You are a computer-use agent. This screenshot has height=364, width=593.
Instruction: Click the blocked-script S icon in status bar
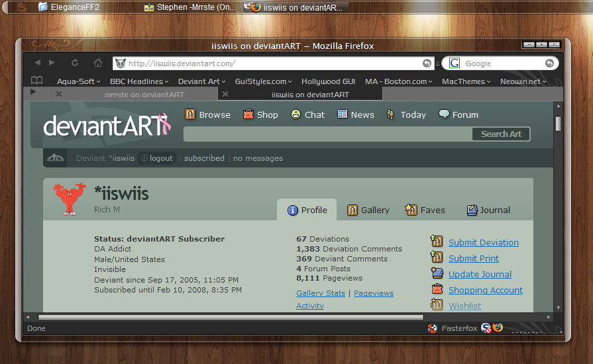tap(486, 328)
